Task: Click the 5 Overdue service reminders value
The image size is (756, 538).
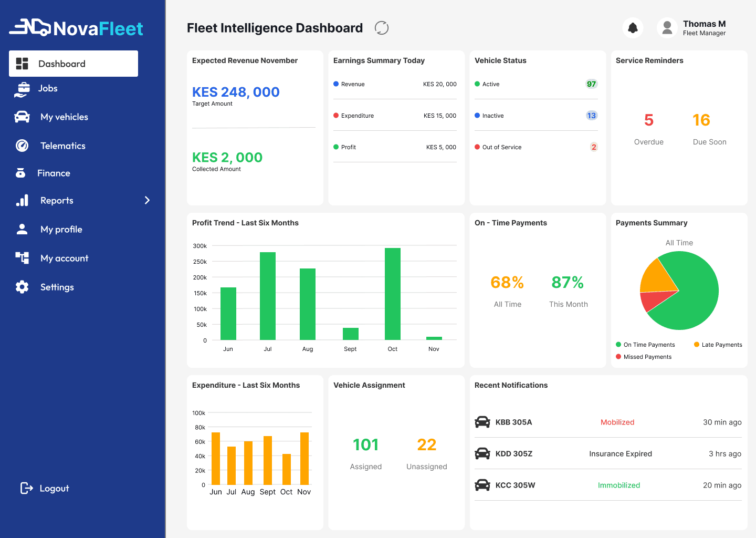Action: click(649, 120)
